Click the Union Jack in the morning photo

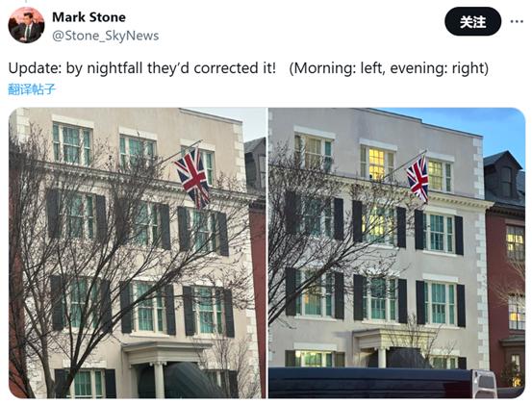tap(192, 177)
